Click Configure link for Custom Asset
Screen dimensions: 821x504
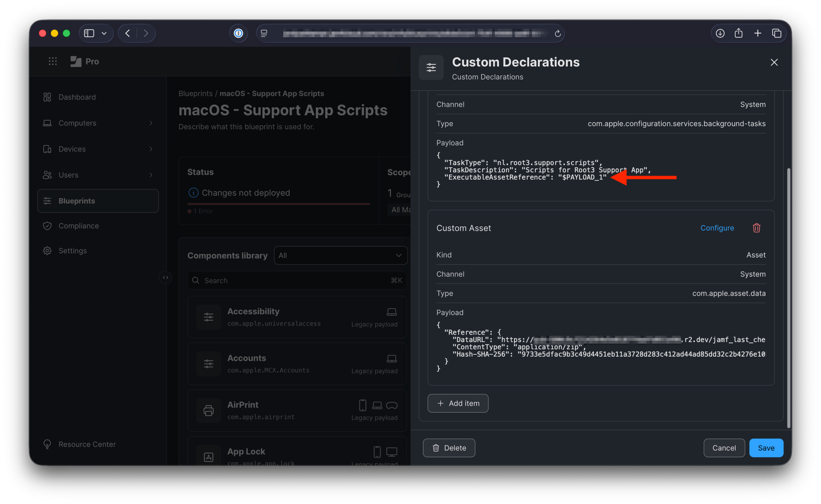pyautogui.click(x=717, y=228)
